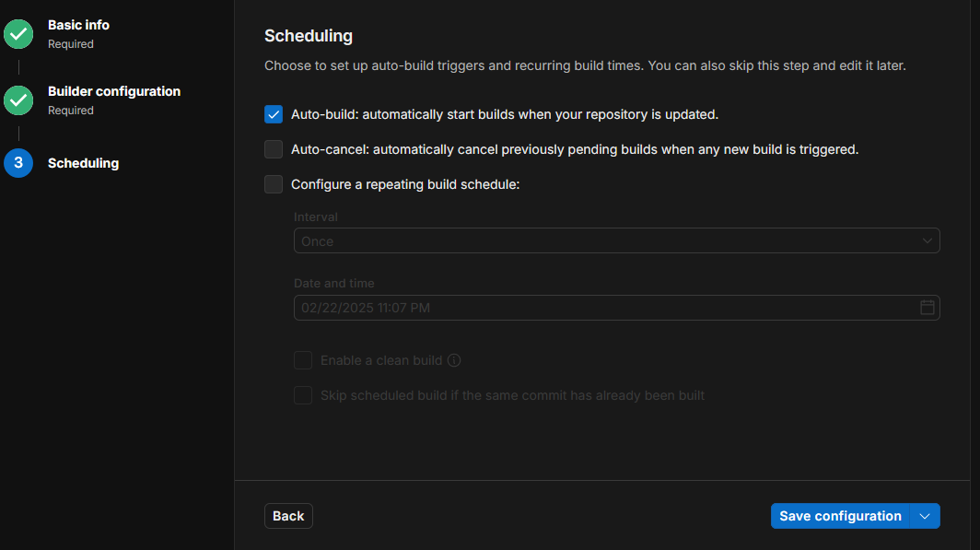Open the calendar icon in date field
The width and height of the screenshot is (980, 550).
(x=927, y=308)
